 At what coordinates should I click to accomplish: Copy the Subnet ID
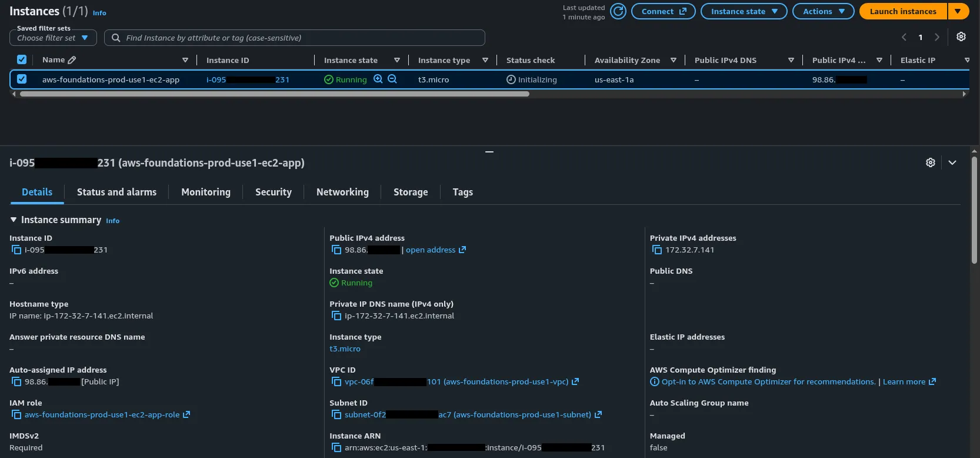coord(336,414)
